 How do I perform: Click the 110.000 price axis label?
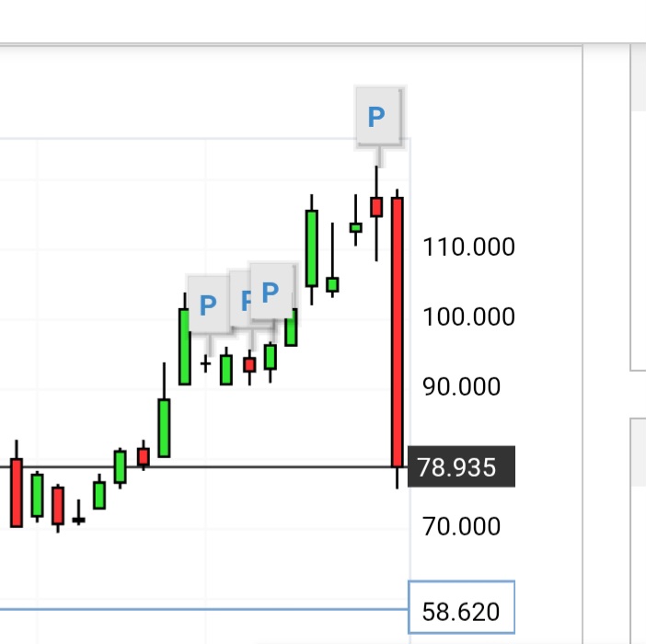[468, 247]
